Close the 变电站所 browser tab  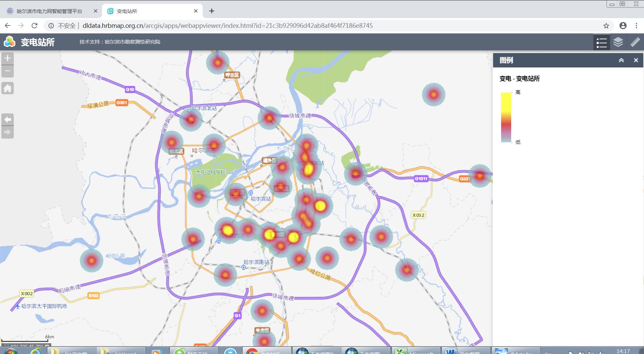[196, 11]
